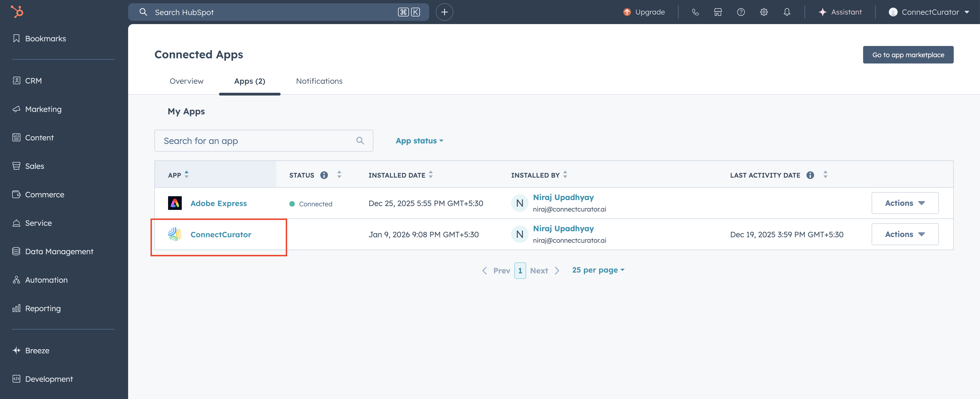Screen dimensions: 980x399
Task: Open Actions menu for Adobe Express
Action: pos(905,203)
